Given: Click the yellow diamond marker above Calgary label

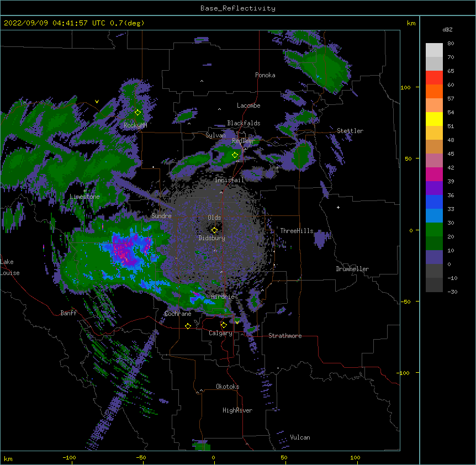Looking at the screenshot, I should [x=224, y=325].
